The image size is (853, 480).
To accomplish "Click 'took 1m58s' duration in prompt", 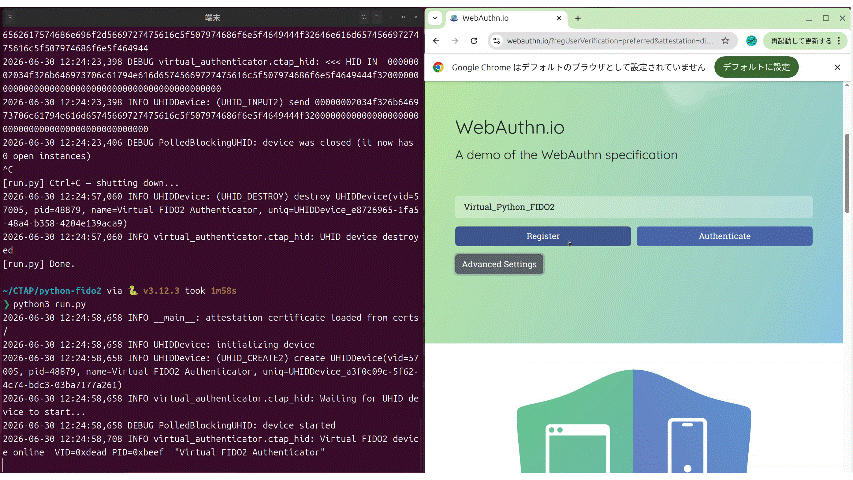I will tap(211, 291).
